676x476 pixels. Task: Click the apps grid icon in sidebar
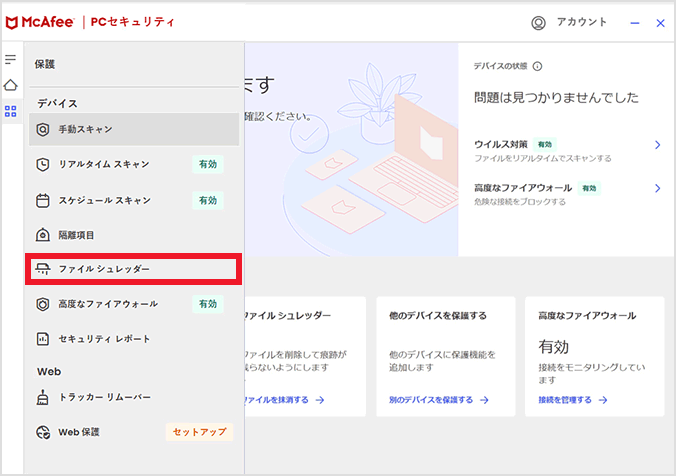point(11,111)
